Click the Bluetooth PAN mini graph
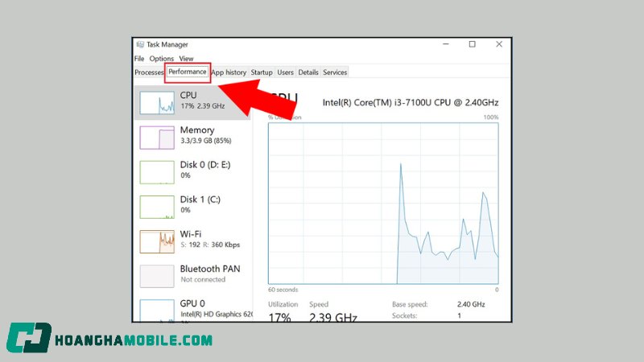Image resolution: width=644 pixels, height=362 pixels. pyautogui.click(x=157, y=276)
